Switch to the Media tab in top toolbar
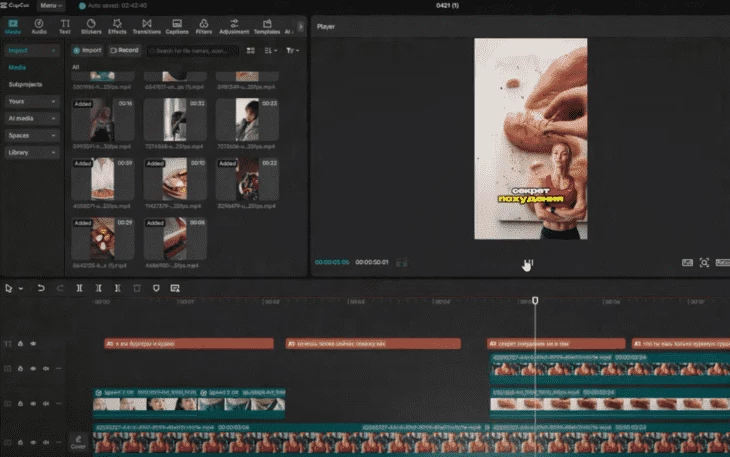 click(13, 27)
